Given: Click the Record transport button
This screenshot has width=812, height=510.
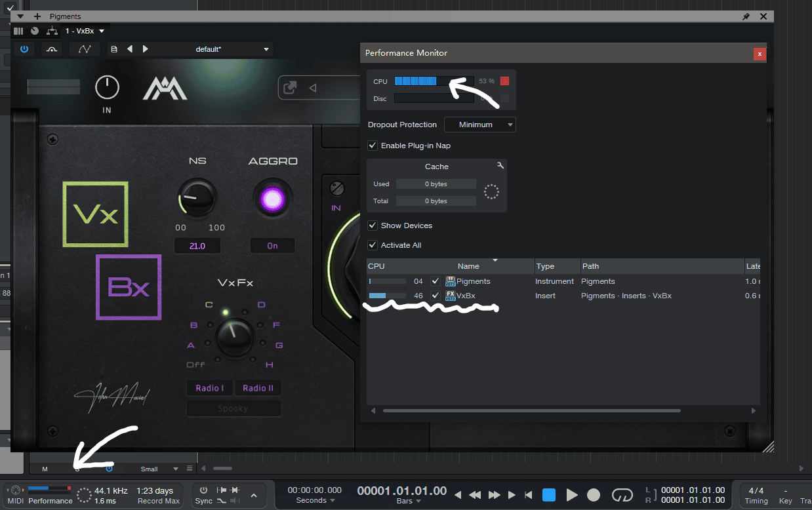Looking at the screenshot, I should [593, 495].
